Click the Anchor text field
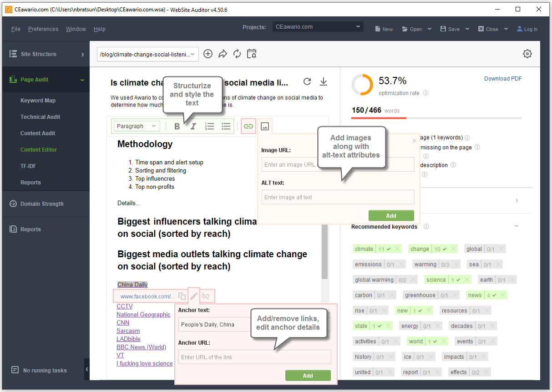552x392 pixels. (255, 325)
